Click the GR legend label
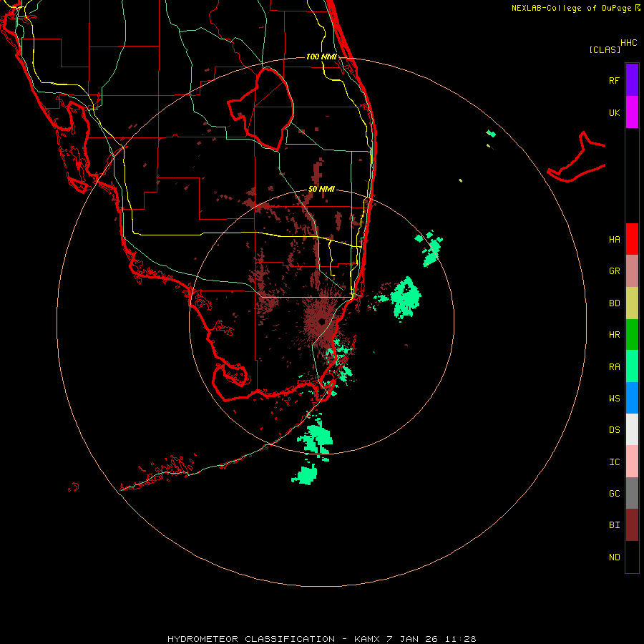This screenshot has width=644, height=644. pyautogui.click(x=614, y=271)
